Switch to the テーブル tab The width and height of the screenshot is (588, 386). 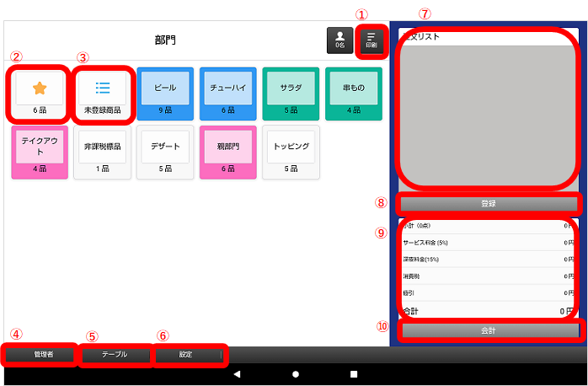click(115, 355)
